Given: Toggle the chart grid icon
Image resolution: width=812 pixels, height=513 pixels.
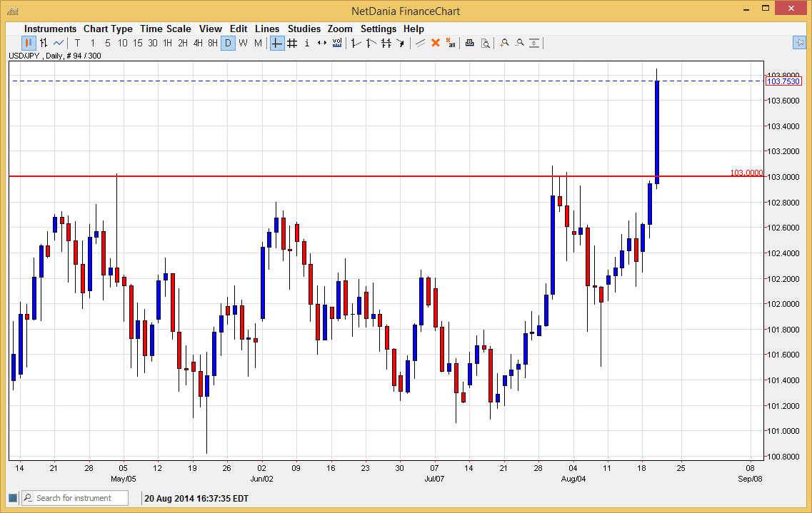Looking at the screenshot, I should point(292,43).
